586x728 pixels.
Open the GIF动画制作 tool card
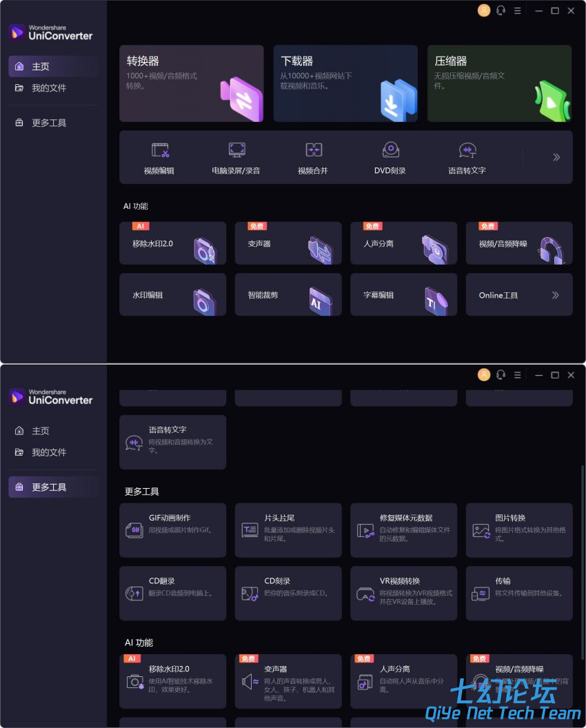pos(173,529)
